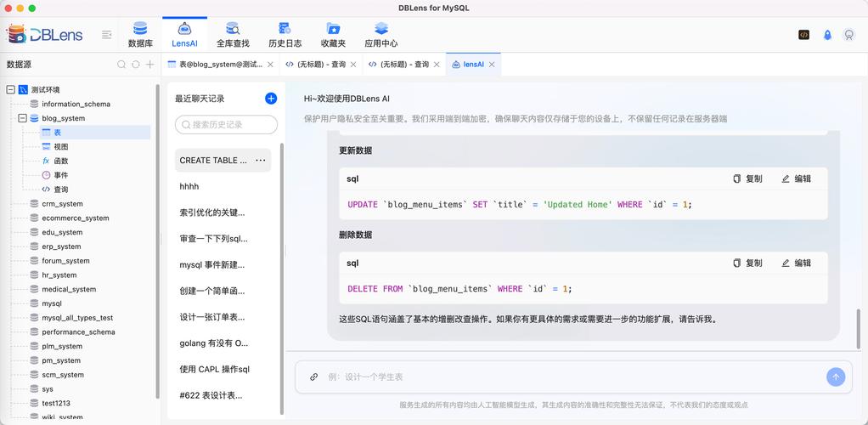Select erp_system database
Viewport: 868px width, 425px height.
pos(61,246)
